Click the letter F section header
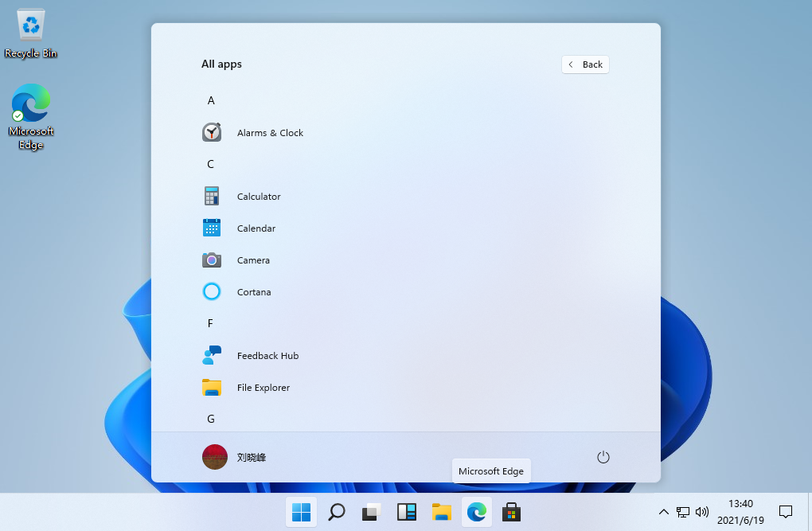 click(x=211, y=324)
